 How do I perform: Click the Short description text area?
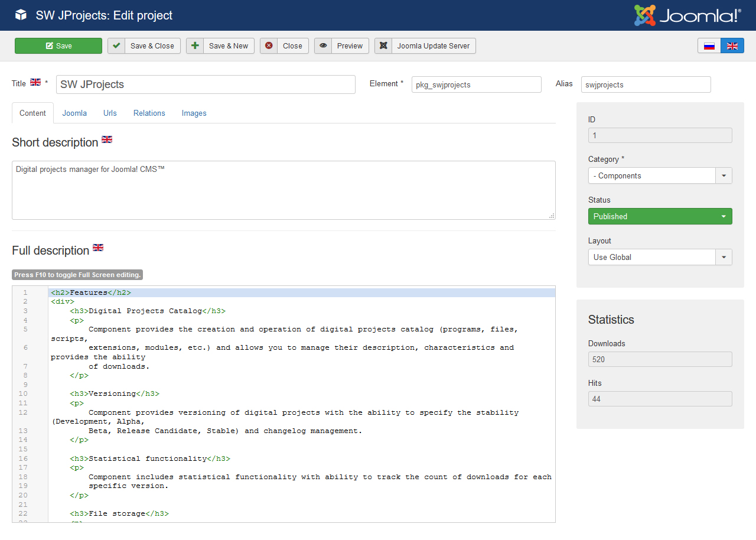[x=283, y=190]
